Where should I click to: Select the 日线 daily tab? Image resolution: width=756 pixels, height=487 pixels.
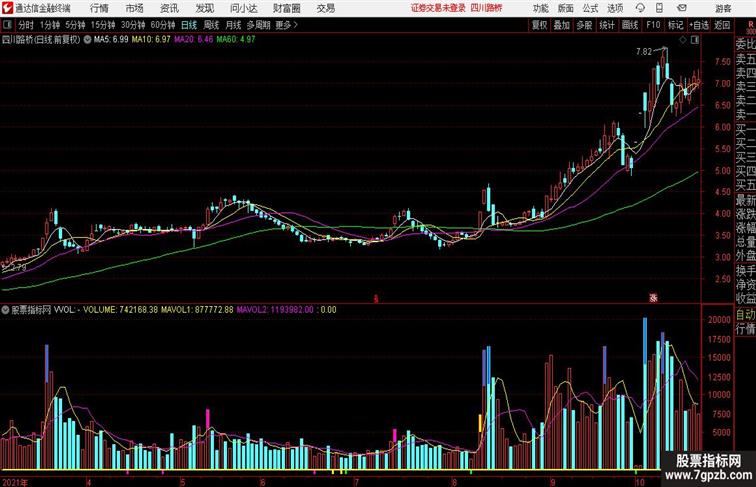point(189,25)
